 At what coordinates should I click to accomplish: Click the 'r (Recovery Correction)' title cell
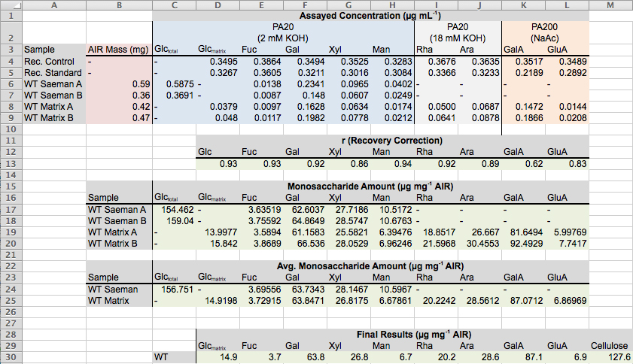coord(392,141)
